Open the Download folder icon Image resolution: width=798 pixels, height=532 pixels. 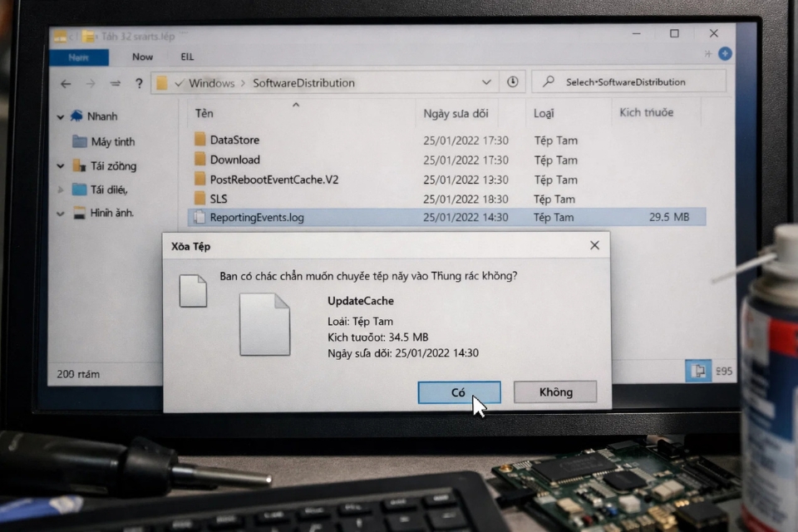point(200,160)
